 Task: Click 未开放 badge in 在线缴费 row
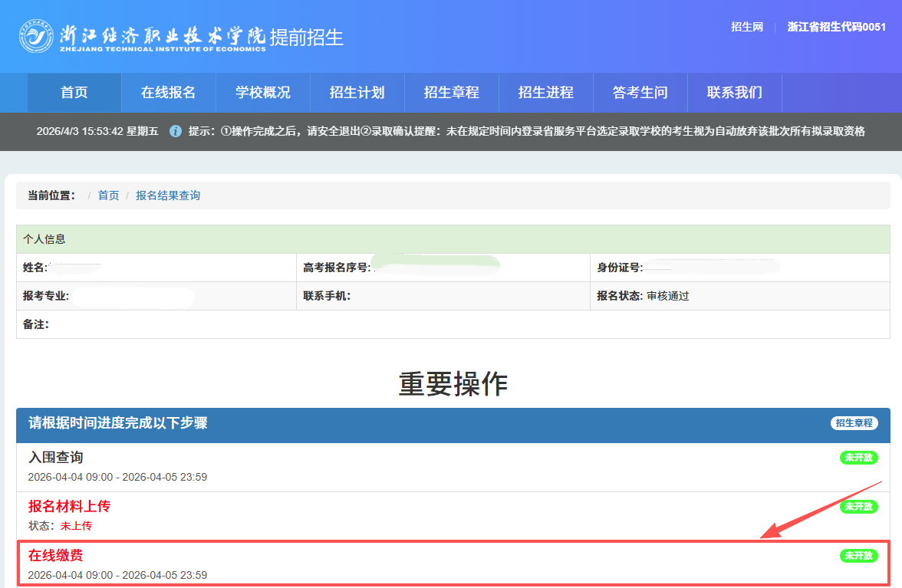(x=858, y=556)
